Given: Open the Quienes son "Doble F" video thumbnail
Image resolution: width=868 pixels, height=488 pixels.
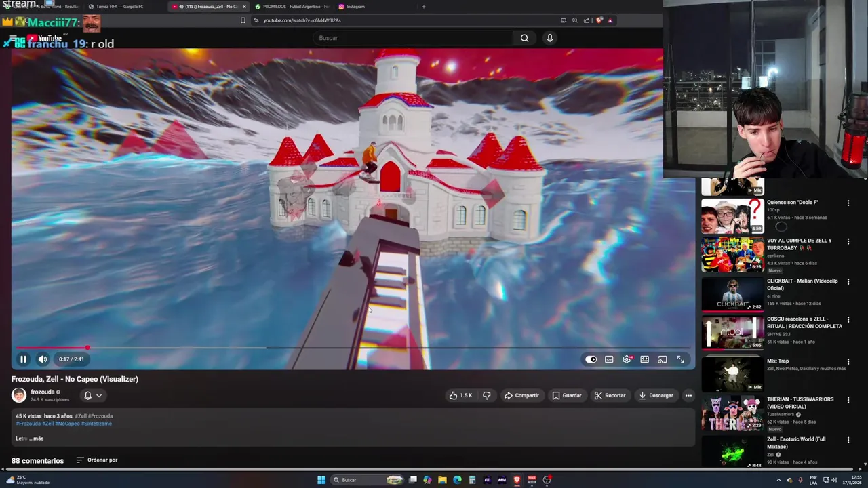Looking at the screenshot, I should [732, 216].
